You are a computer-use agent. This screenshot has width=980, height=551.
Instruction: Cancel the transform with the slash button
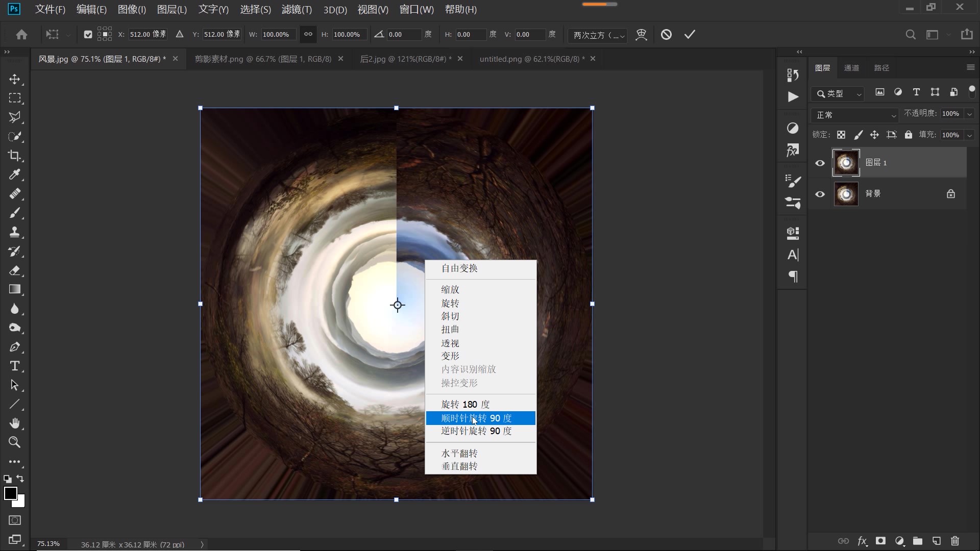pyautogui.click(x=667, y=34)
